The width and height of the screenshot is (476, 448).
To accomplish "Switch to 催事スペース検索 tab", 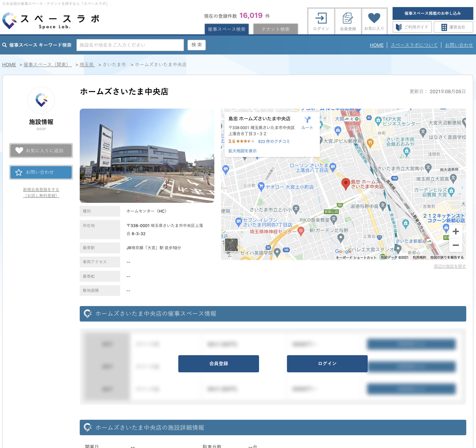I will tap(227, 29).
